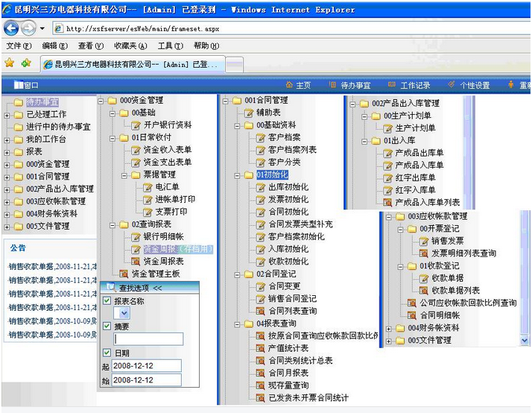Open the 文件(F) menu
Viewport: 532px width, 413px height.
coord(19,45)
